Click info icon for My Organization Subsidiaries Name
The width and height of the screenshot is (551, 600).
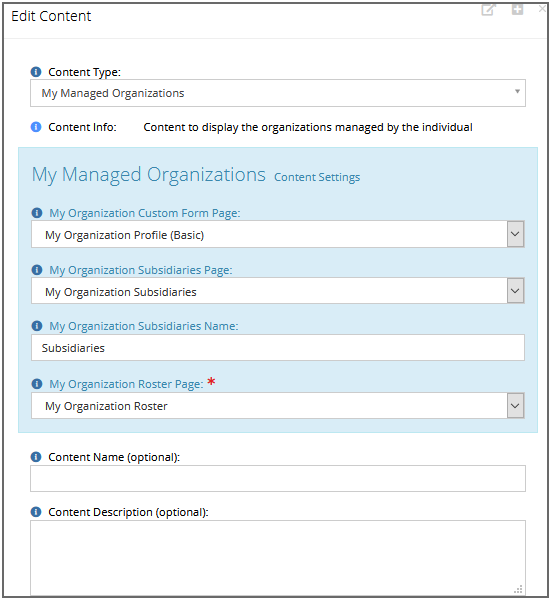click(x=37, y=326)
